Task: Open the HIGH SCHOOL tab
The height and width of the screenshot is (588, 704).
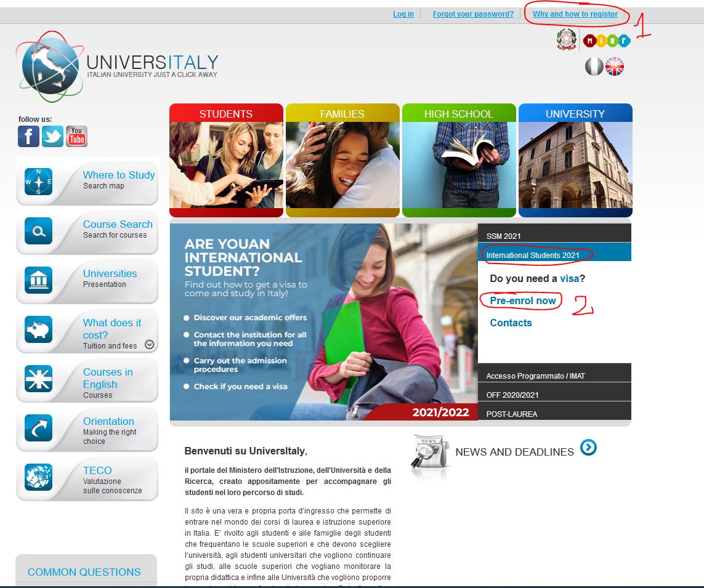Action: (x=458, y=114)
